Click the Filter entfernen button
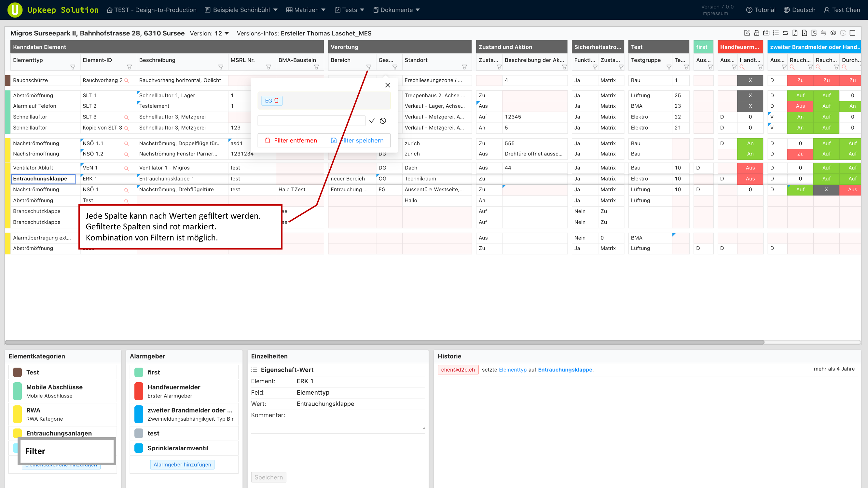The width and height of the screenshot is (868, 488). pyautogui.click(x=291, y=141)
